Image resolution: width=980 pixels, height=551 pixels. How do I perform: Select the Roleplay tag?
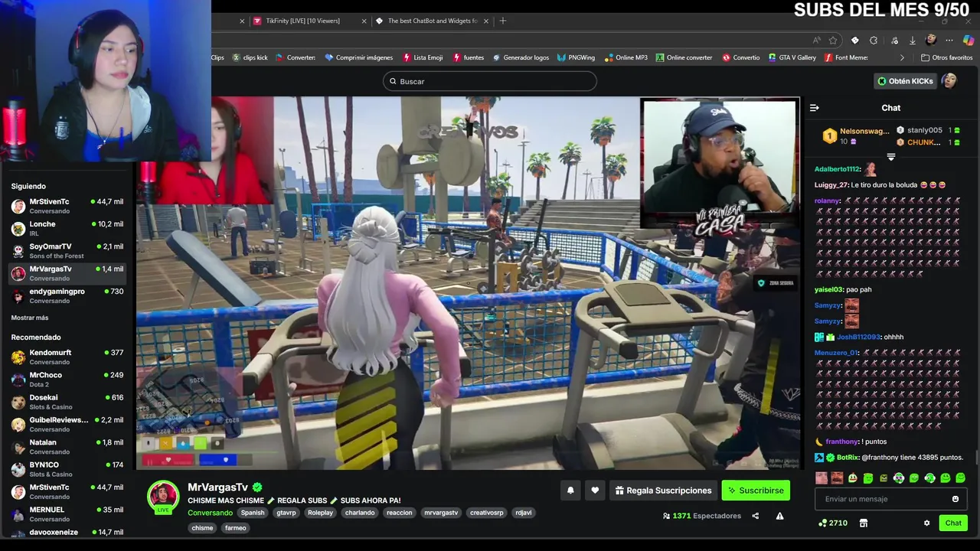point(320,513)
